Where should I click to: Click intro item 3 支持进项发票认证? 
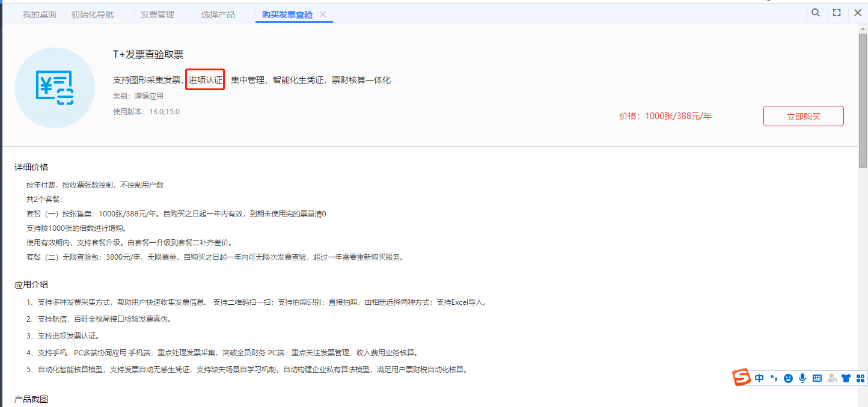63,335
